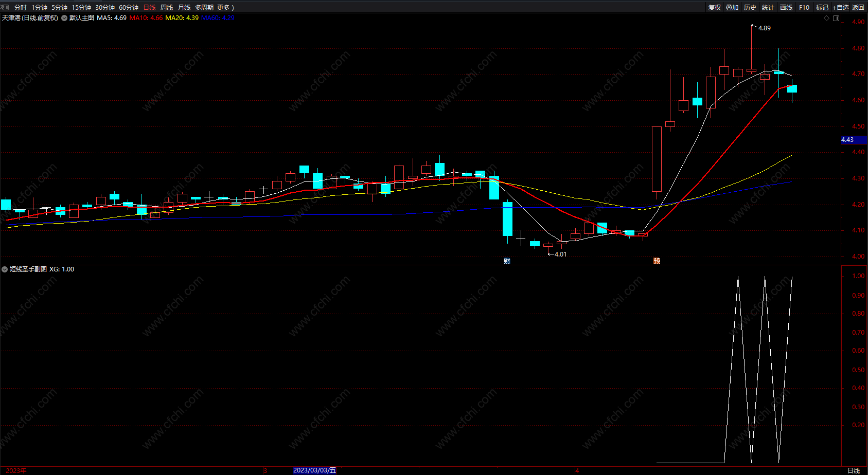
Task: Expand the main chart indicator dropdown arrow
Action: point(64,18)
